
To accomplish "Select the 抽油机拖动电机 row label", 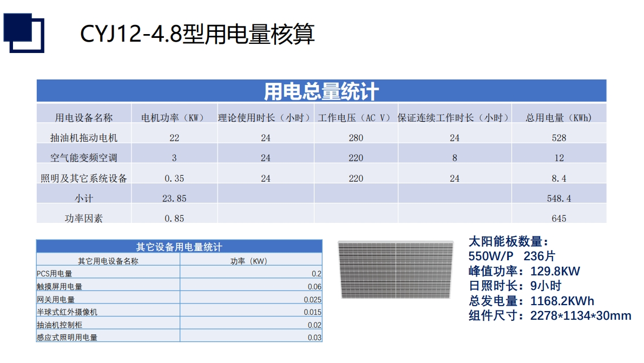I will [84, 138].
